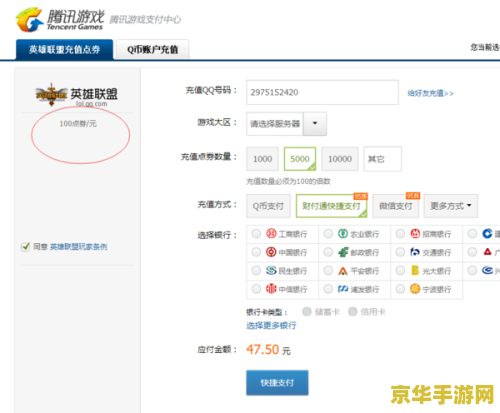Toggle the 同意 agreement checkbox
The height and width of the screenshot is (413, 500).
click(x=25, y=247)
